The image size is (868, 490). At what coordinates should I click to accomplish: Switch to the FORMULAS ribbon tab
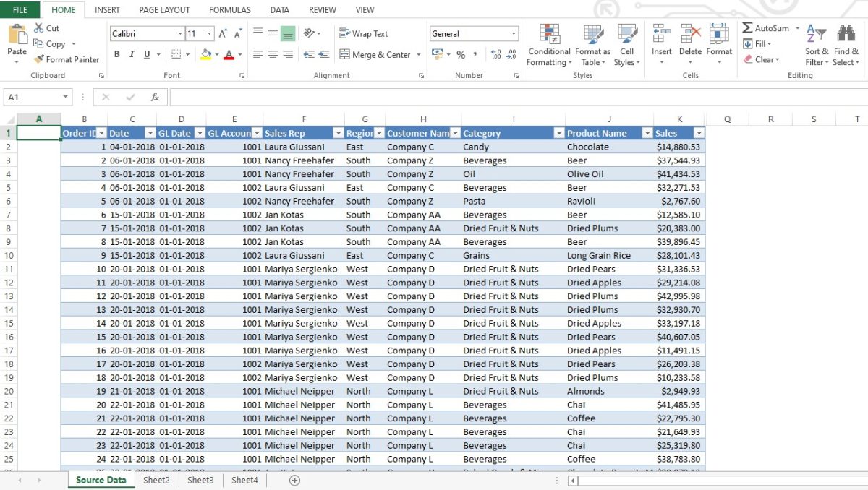click(229, 9)
